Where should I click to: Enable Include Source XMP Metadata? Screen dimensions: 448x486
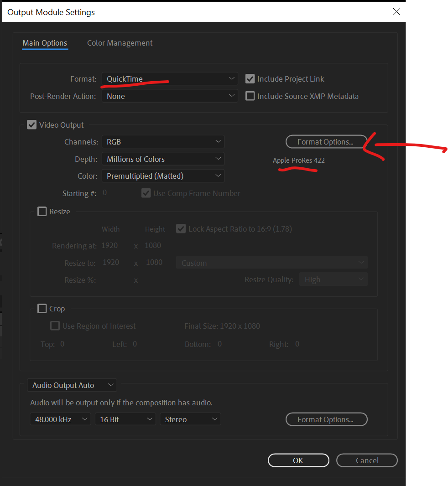pyautogui.click(x=250, y=96)
